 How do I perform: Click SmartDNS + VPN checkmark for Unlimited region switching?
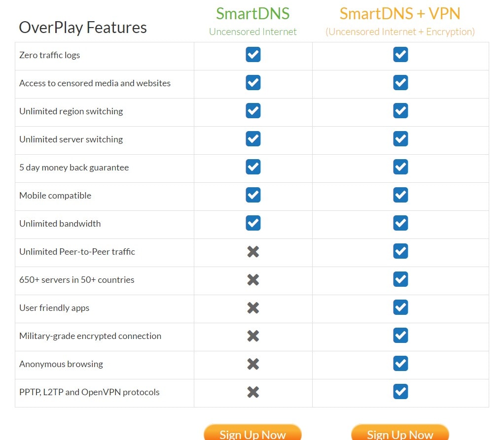point(400,111)
